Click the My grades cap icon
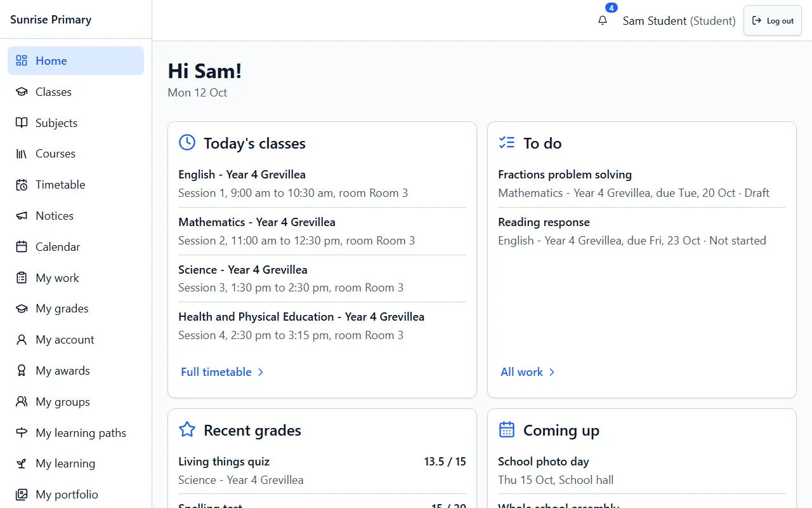The width and height of the screenshot is (812, 508). (22, 309)
